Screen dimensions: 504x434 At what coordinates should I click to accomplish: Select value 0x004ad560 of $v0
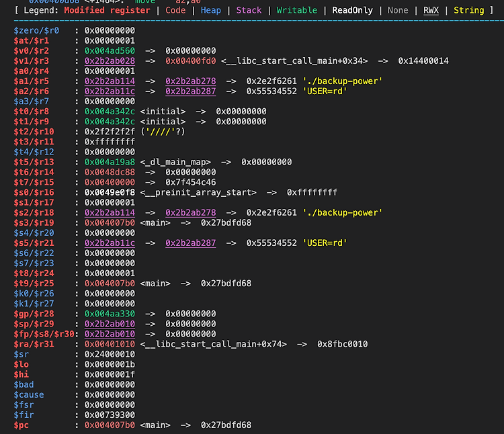click(x=110, y=51)
